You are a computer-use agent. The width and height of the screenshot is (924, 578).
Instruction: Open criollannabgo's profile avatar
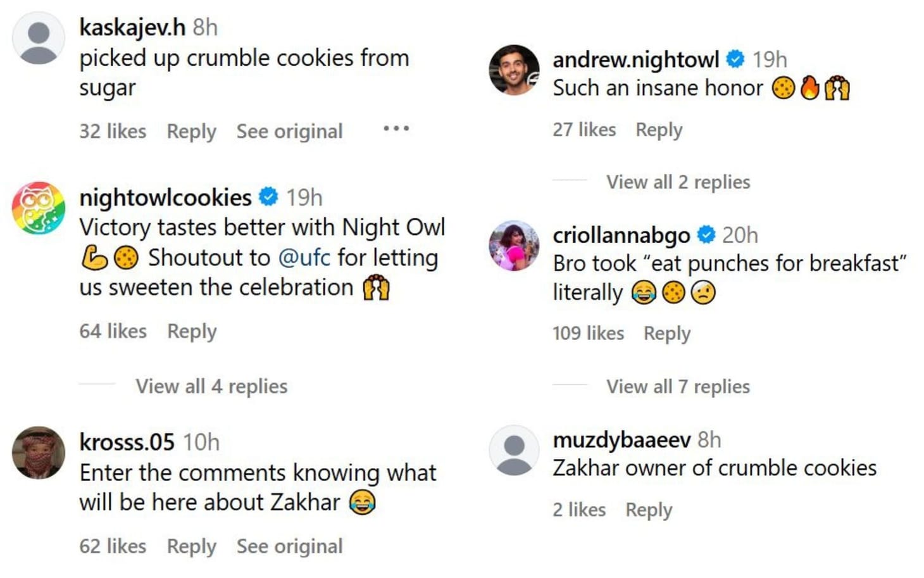coord(514,246)
